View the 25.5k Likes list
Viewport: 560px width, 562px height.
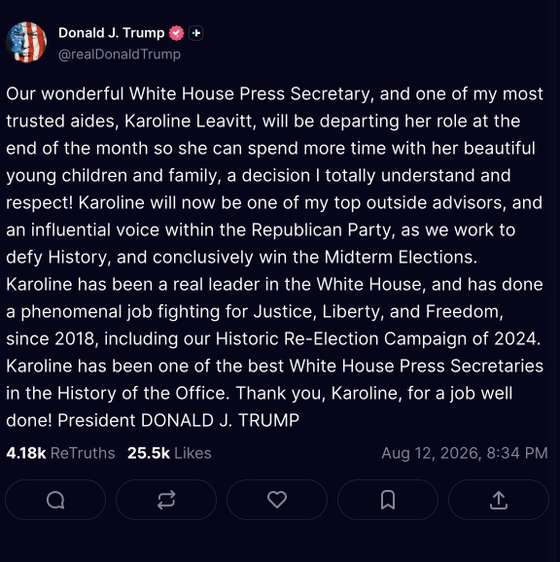click(x=169, y=453)
